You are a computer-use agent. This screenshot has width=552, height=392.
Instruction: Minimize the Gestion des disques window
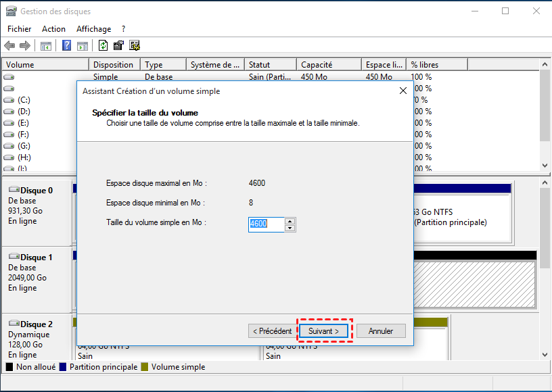[475, 11]
